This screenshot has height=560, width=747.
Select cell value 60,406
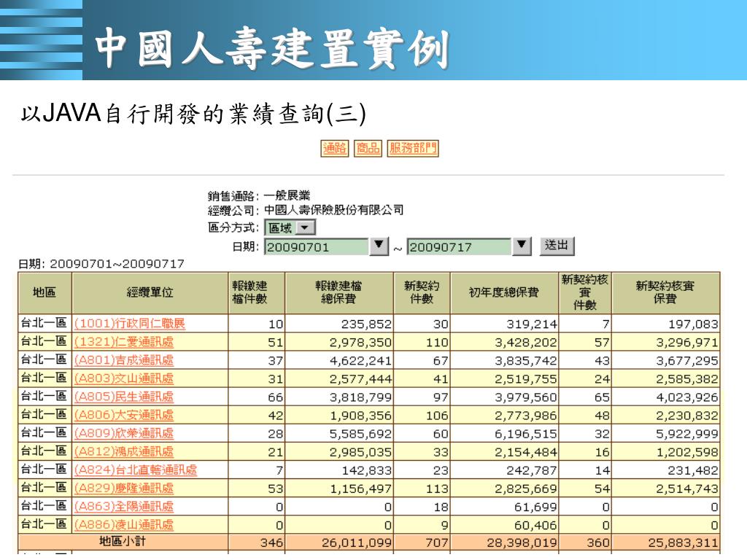[x=535, y=525]
